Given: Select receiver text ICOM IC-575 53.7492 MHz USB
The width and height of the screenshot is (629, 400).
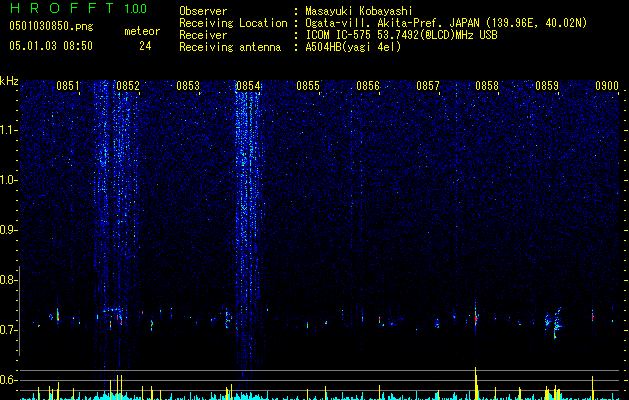Looking at the screenshot, I should pyautogui.click(x=401, y=35).
